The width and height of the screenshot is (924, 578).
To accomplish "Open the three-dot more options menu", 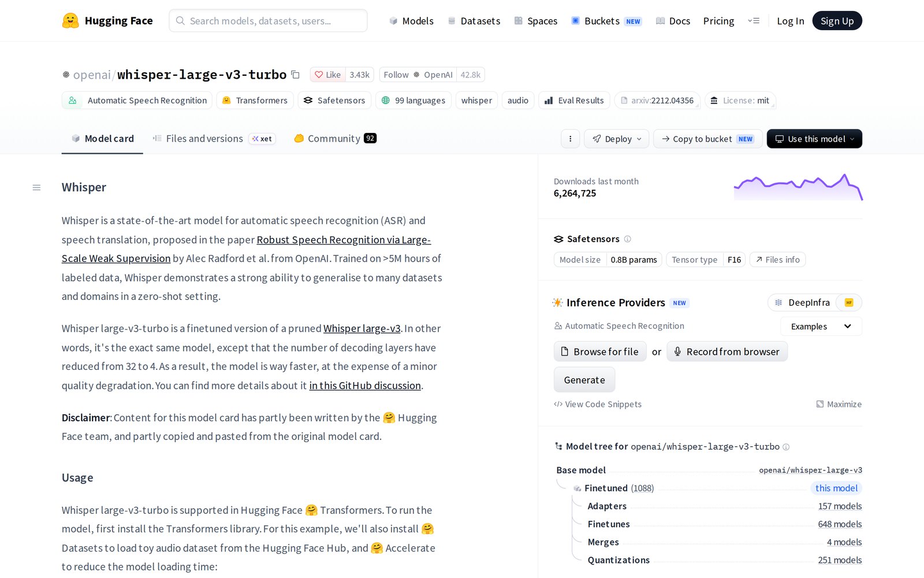I will click(570, 139).
